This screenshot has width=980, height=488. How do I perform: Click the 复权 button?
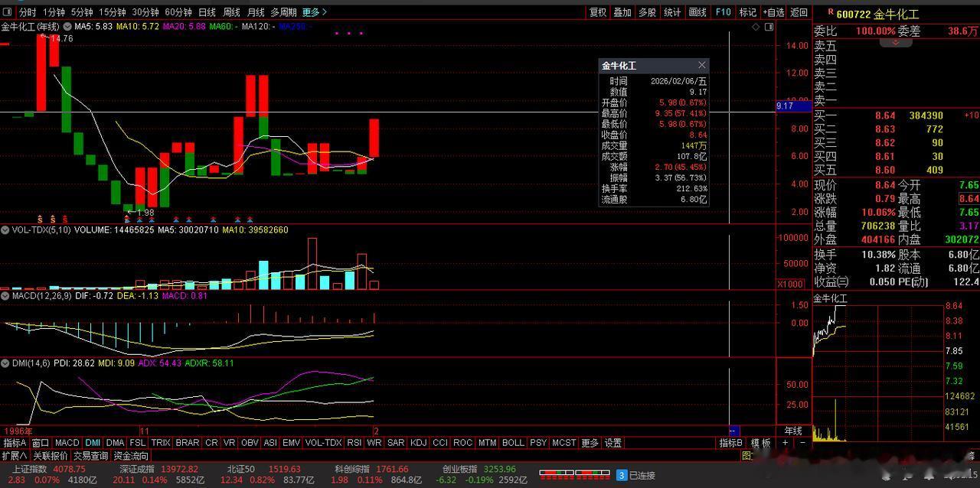click(x=598, y=12)
